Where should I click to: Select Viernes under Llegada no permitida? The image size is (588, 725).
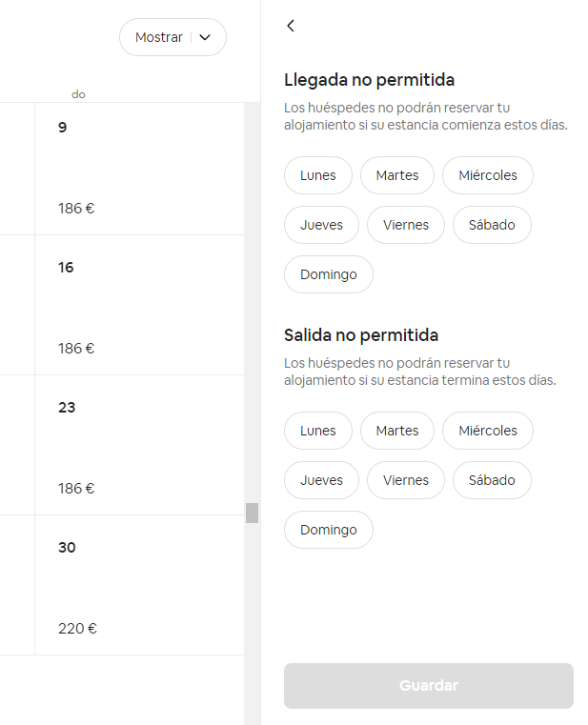click(406, 225)
